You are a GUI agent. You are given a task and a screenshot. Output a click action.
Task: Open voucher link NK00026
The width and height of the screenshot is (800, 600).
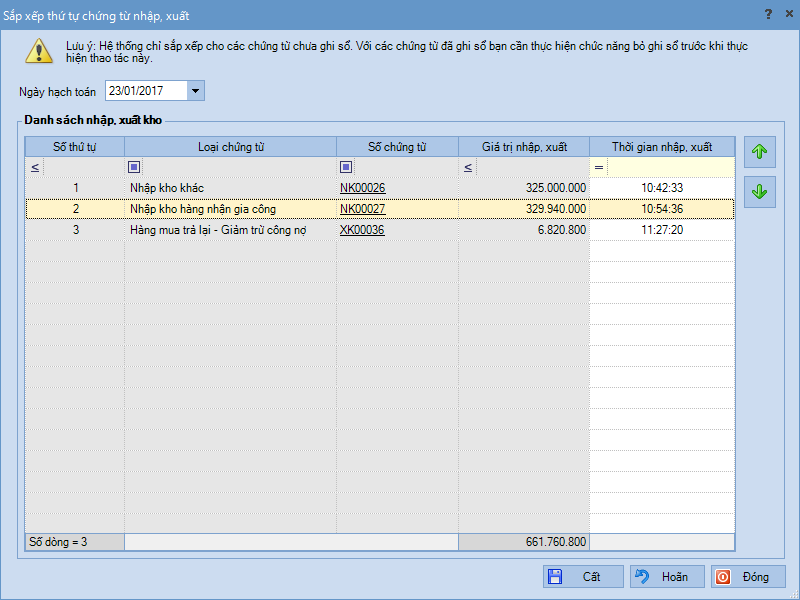[x=362, y=188]
